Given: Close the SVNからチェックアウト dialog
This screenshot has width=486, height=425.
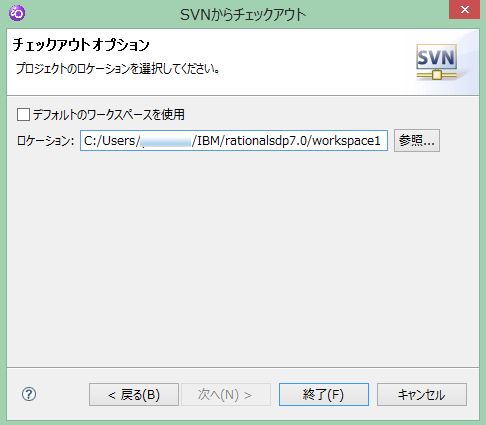Looking at the screenshot, I should [x=464, y=10].
